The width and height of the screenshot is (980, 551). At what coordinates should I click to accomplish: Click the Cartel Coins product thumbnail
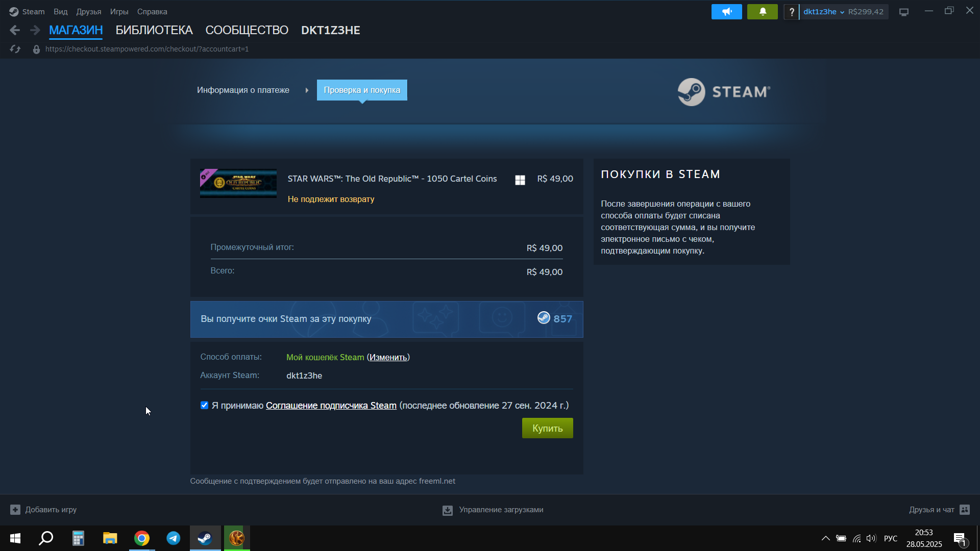(x=238, y=183)
